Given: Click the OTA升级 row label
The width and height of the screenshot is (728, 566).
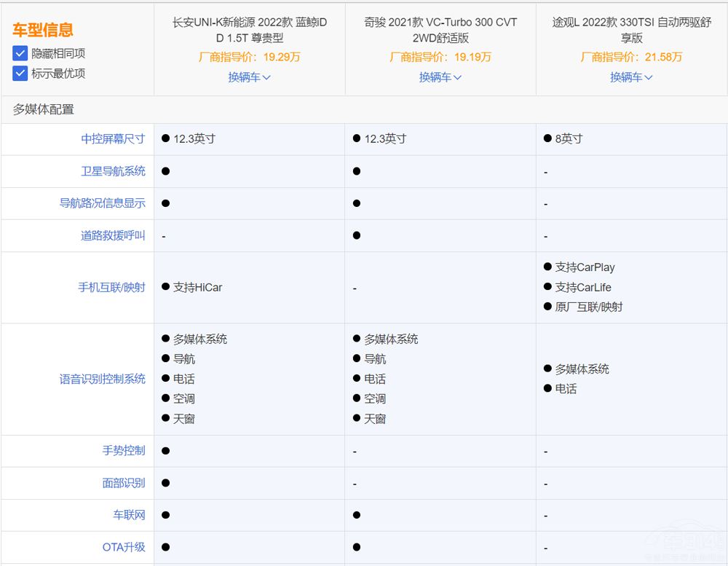Looking at the screenshot, I should [x=124, y=546].
